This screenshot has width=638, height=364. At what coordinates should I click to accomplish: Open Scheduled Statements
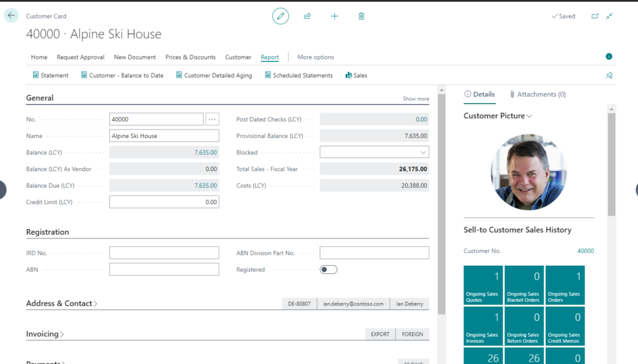pyautogui.click(x=298, y=75)
